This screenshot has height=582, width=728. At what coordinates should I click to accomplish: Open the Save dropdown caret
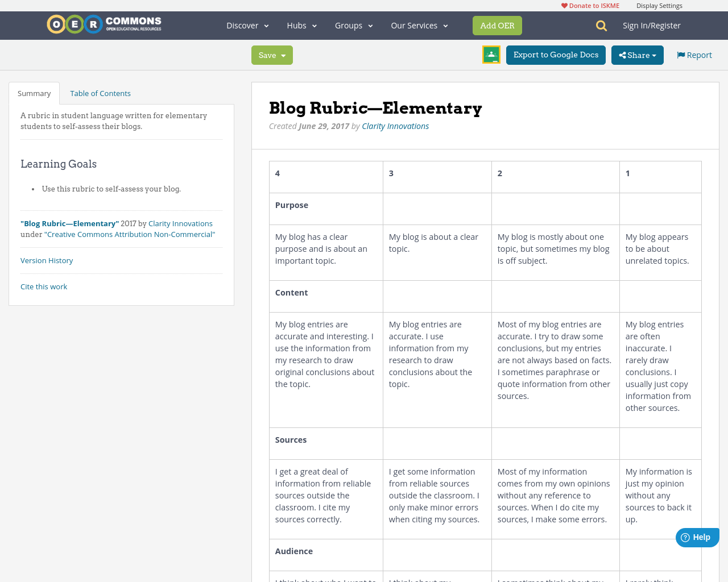[x=282, y=55]
